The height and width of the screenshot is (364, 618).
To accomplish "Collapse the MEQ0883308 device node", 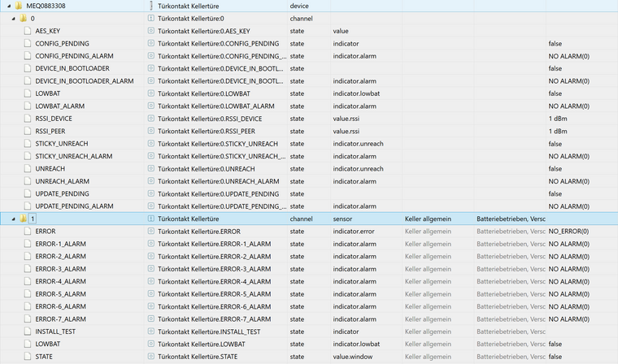I will pos(7,6).
